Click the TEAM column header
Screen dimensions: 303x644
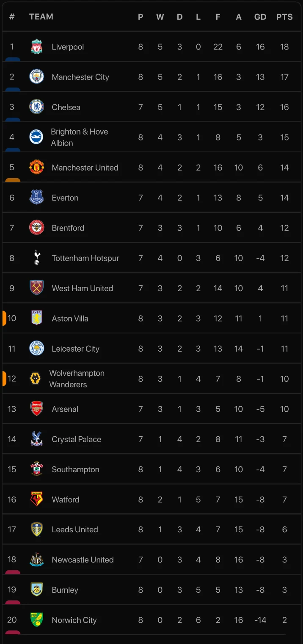click(x=41, y=17)
